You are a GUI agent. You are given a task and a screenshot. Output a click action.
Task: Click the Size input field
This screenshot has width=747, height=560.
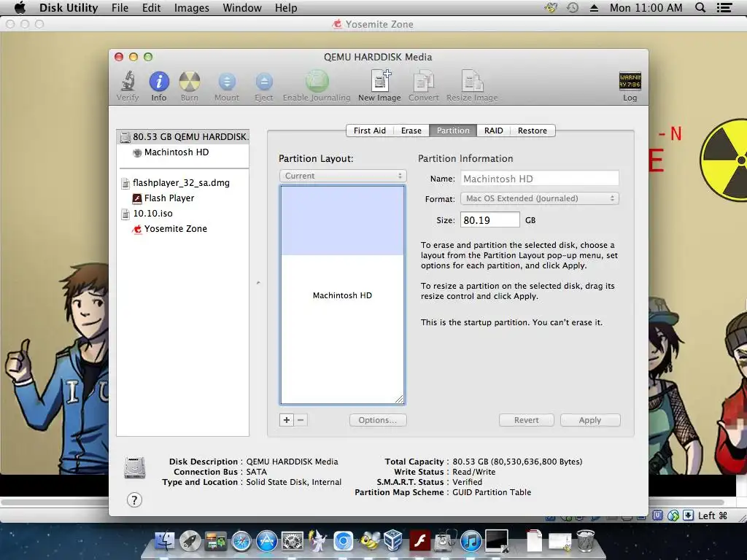(489, 220)
